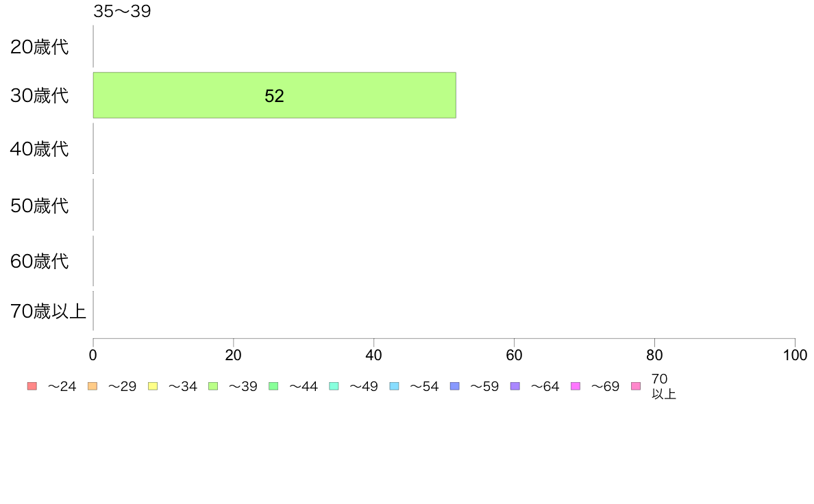Click the 100 tick on x-axis

[795, 355]
